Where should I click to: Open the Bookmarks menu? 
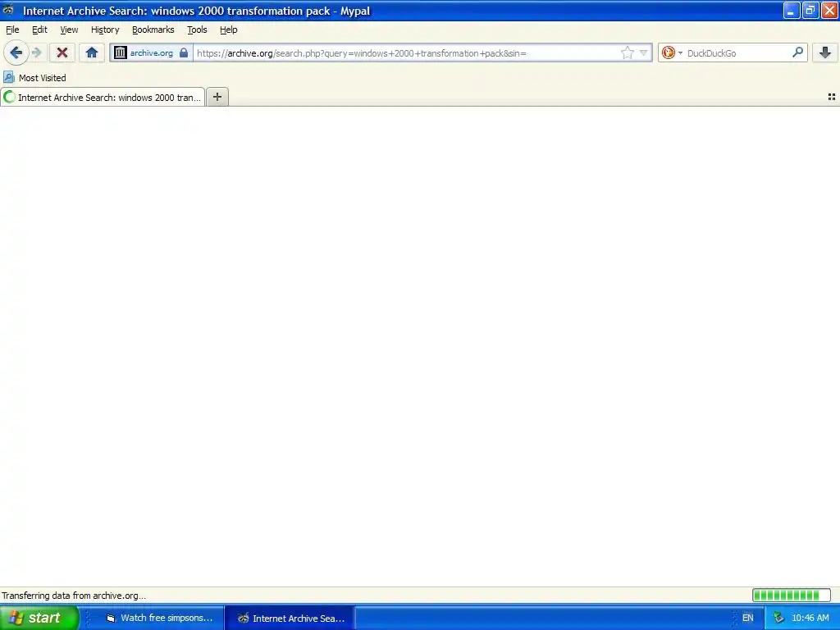tap(153, 30)
